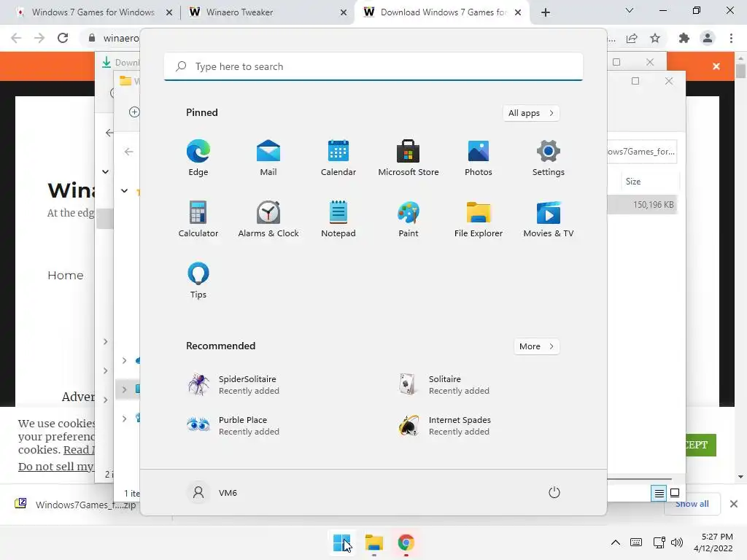Switch Explorer to large icons view
This screenshot has height=560, width=747.
(675, 493)
